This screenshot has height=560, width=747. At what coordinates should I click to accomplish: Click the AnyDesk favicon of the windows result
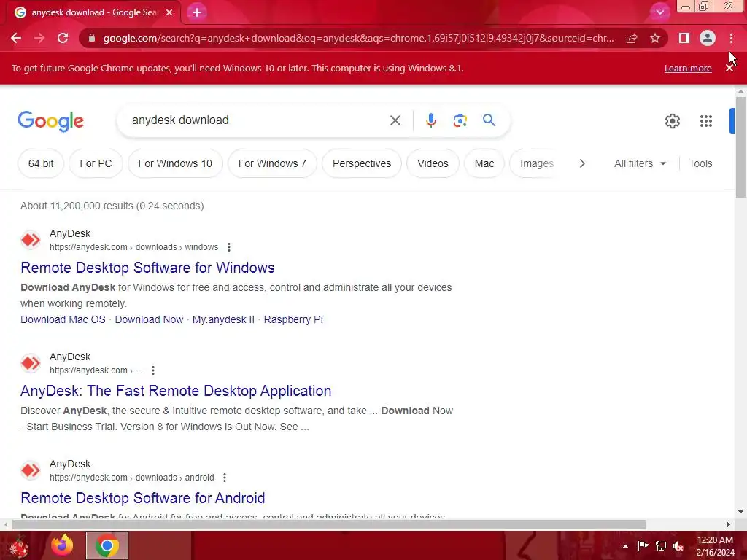coord(31,239)
